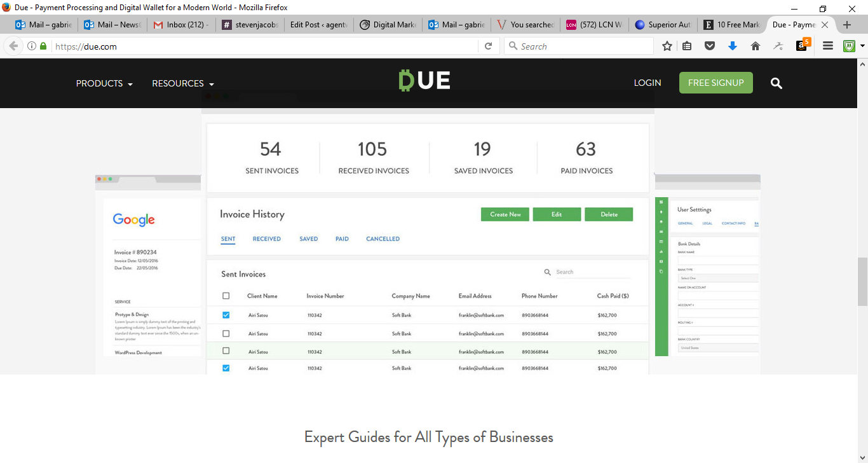
Task: Click 'Expert Guides for All Types of Businesses' heading
Action: [429, 438]
